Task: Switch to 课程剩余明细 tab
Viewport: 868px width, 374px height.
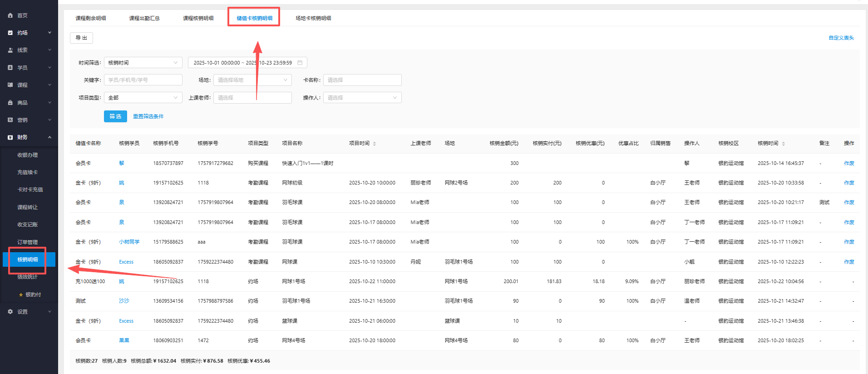Action: point(91,18)
